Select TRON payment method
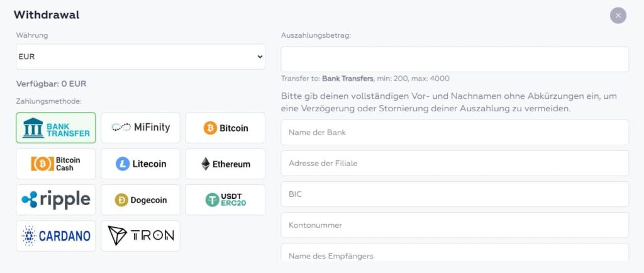 click(140, 236)
